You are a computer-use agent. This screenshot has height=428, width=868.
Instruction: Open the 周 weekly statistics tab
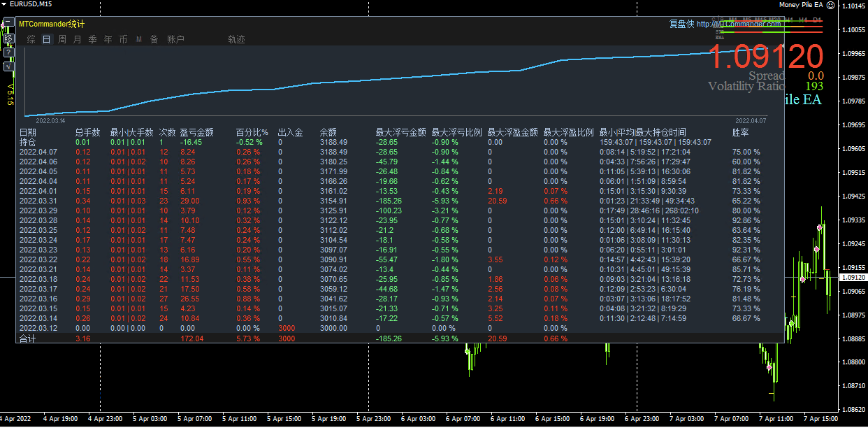(62, 39)
